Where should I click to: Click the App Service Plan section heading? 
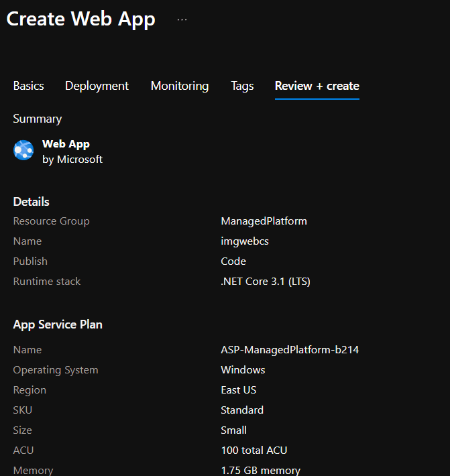click(58, 324)
